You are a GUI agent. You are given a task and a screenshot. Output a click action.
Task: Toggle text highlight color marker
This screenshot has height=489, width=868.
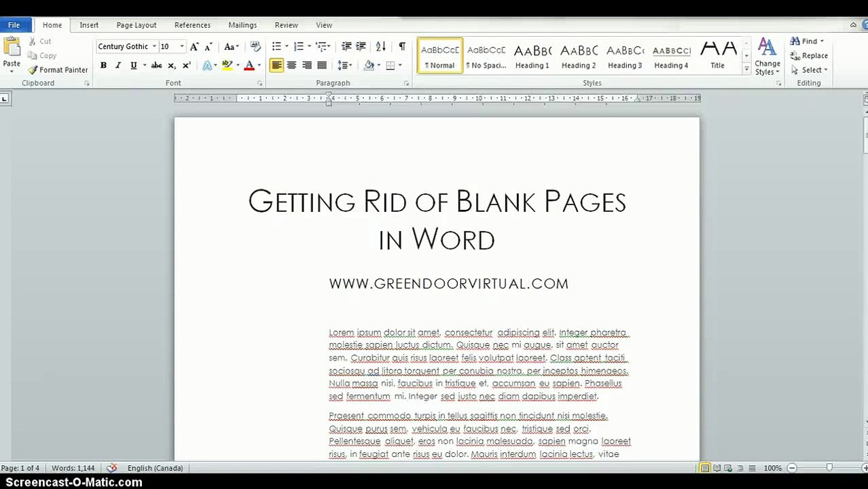(227, 65)
